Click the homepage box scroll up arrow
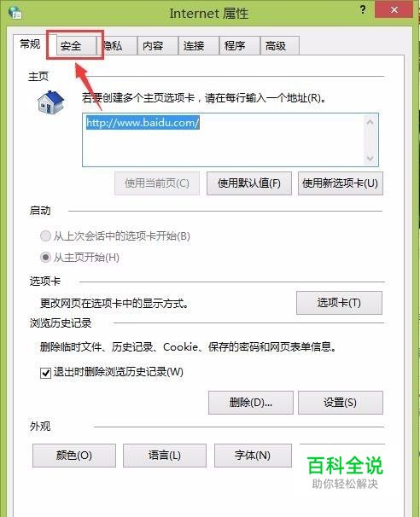 click(370, 123)
